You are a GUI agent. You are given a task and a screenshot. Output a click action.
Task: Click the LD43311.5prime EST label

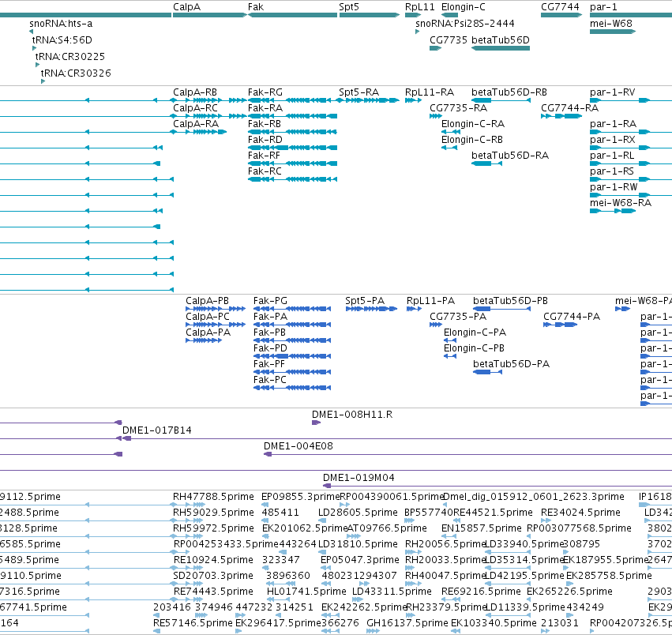click(392, 592)
